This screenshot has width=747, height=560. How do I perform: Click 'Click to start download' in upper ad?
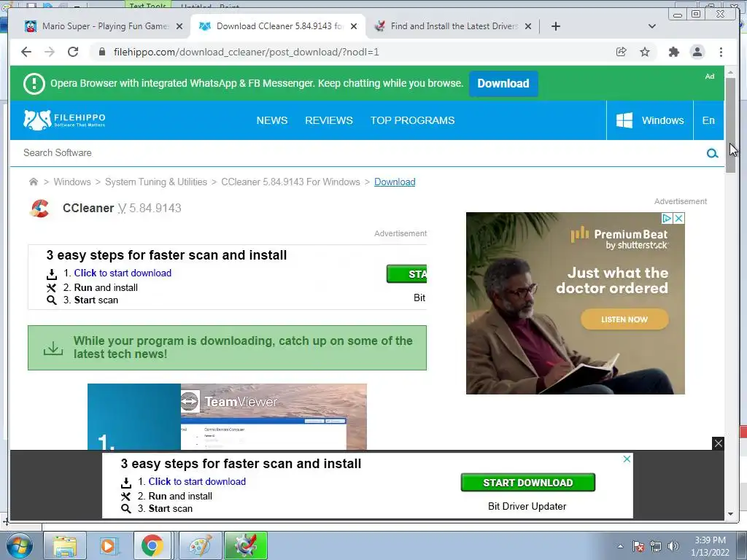click(123, 273)
